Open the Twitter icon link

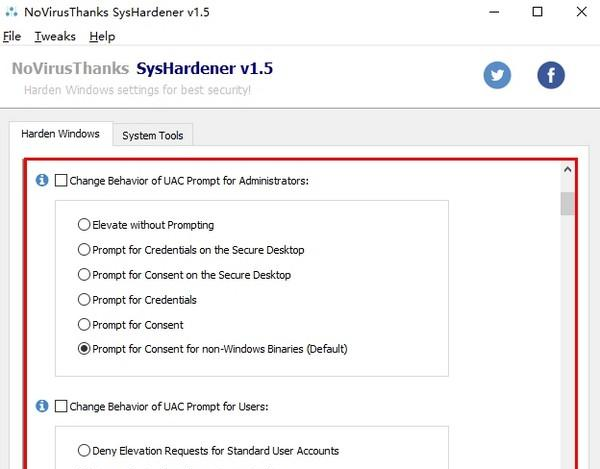[497, 75]
